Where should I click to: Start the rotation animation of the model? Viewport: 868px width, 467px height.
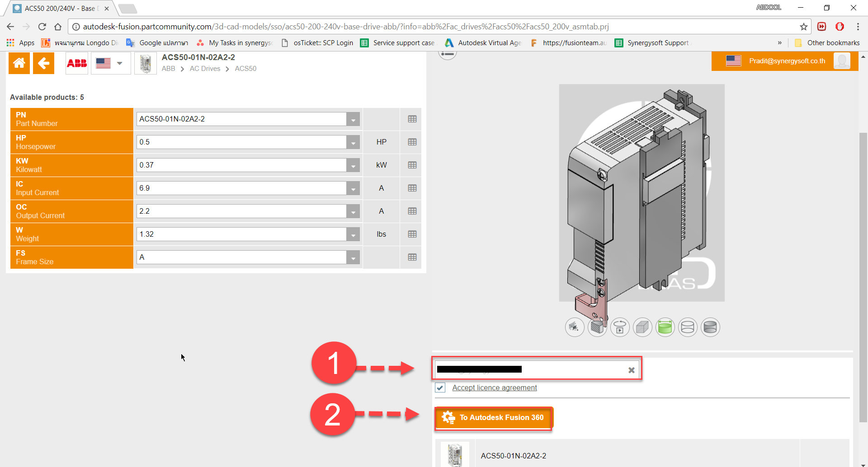pyautogui.click(x=620, y=327)
